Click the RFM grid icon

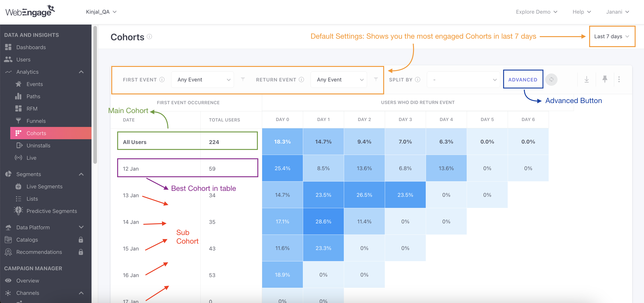click(x=18, y=109)
